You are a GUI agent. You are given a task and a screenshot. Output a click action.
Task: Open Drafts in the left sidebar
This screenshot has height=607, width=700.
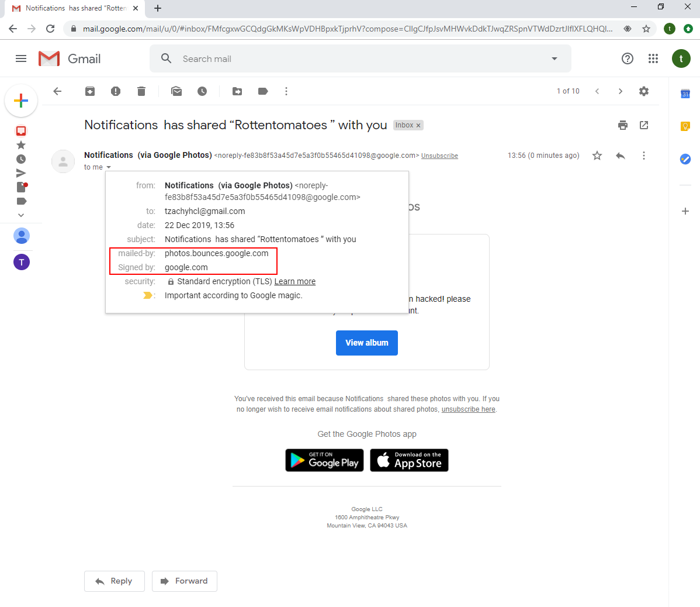point(22,187)
